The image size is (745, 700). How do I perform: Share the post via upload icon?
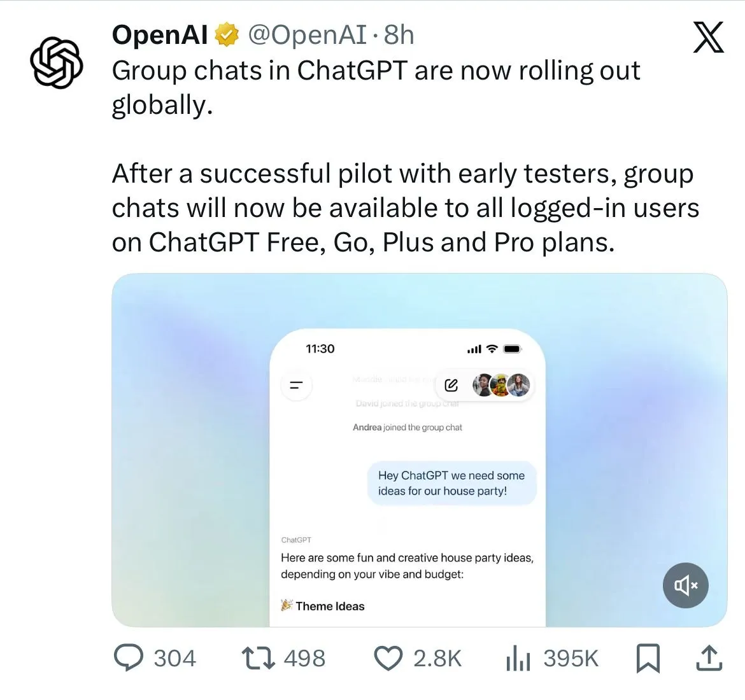(709, 658)
